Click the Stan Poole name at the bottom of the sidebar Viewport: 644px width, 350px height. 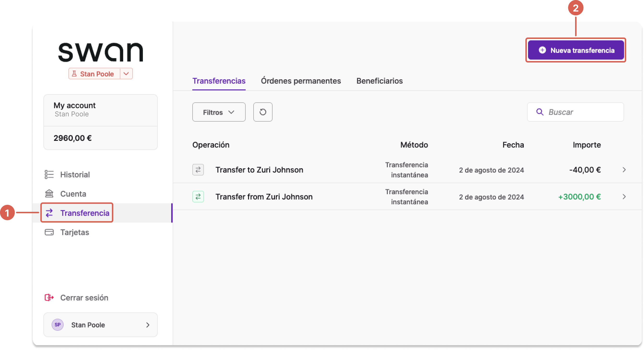click(88, 325)
